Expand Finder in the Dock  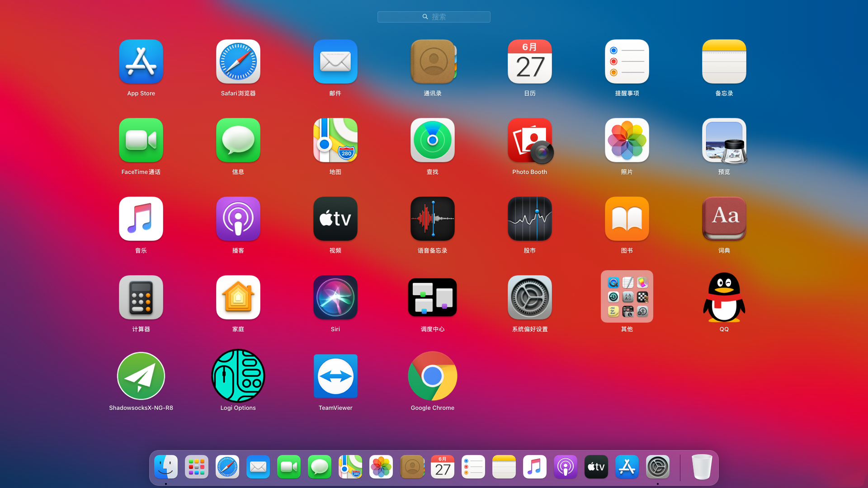point(166,467)
